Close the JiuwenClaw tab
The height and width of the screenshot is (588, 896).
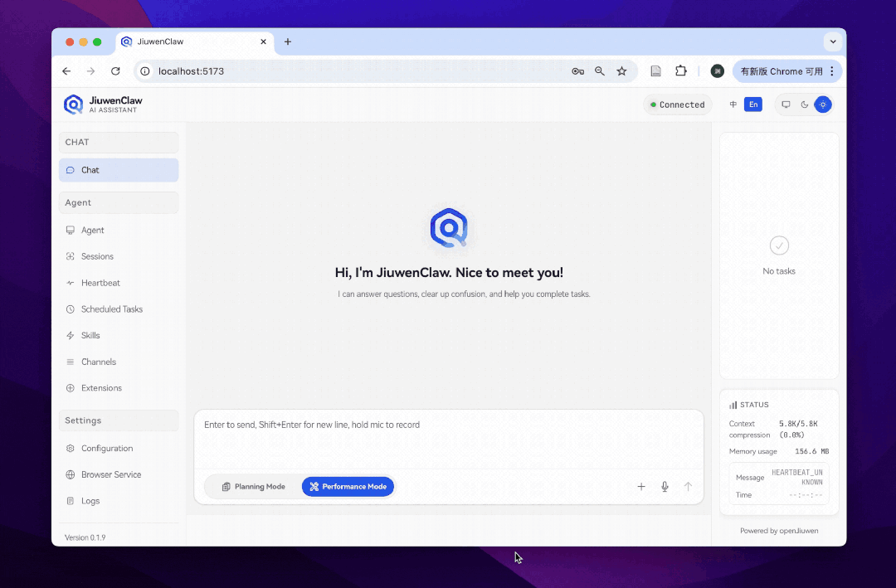point(264,41)
